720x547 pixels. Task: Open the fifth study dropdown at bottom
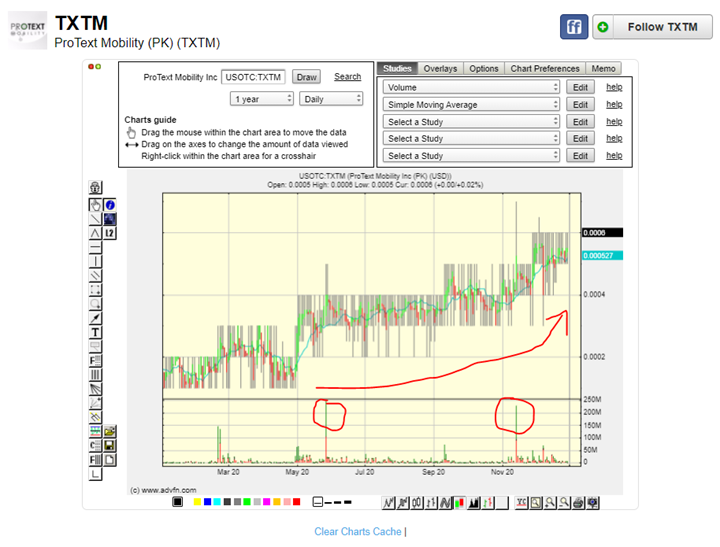click(471, 156)
